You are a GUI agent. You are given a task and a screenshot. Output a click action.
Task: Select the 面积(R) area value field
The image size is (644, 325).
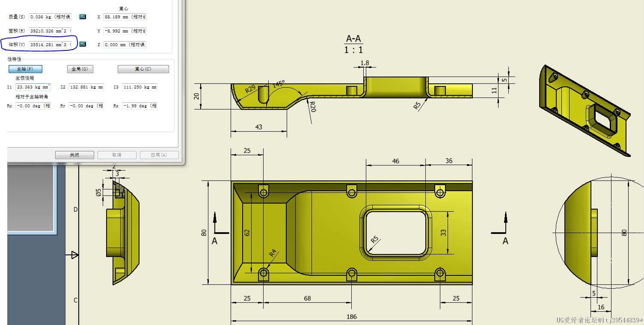pyautogui.click(x=50, y=31)
